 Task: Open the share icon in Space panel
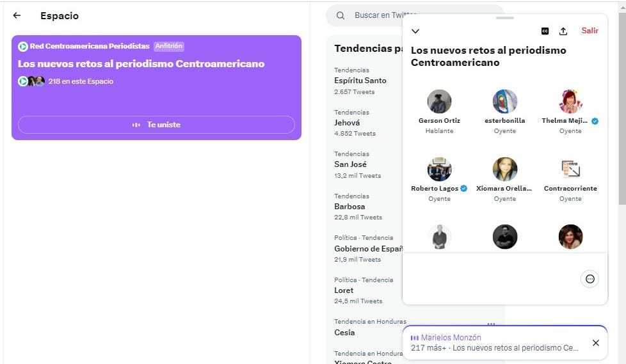563,31
